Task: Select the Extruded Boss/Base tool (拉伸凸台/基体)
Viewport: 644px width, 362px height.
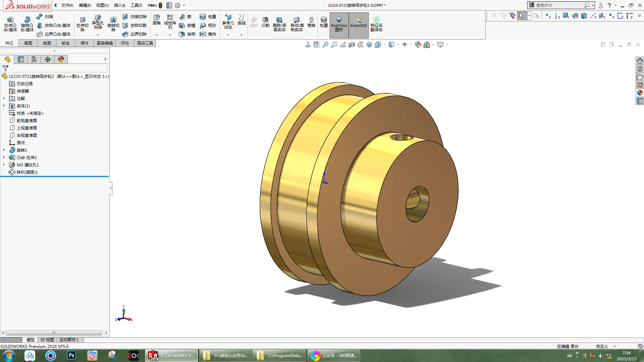Action: pyautogui.click(x=10, y=24)
